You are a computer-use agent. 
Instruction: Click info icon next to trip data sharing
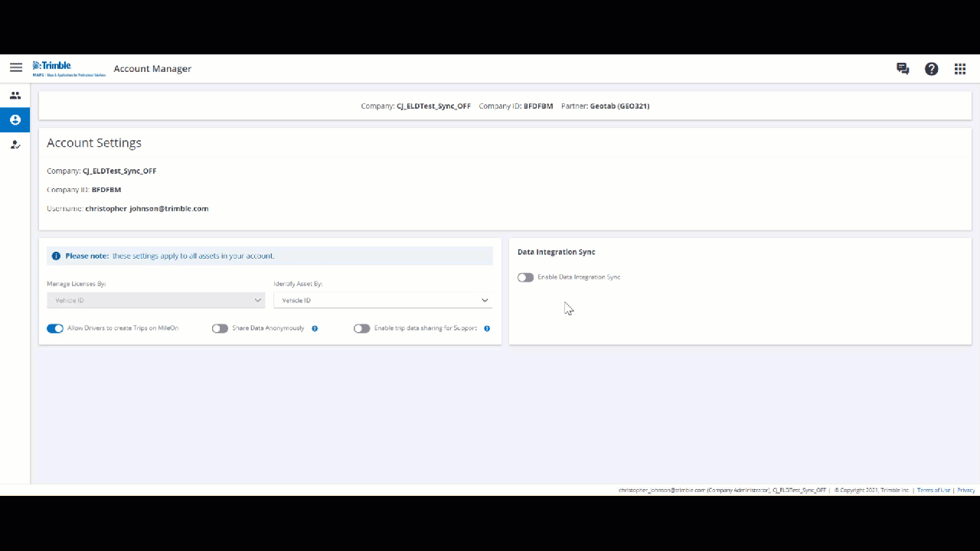pos(487,328)
